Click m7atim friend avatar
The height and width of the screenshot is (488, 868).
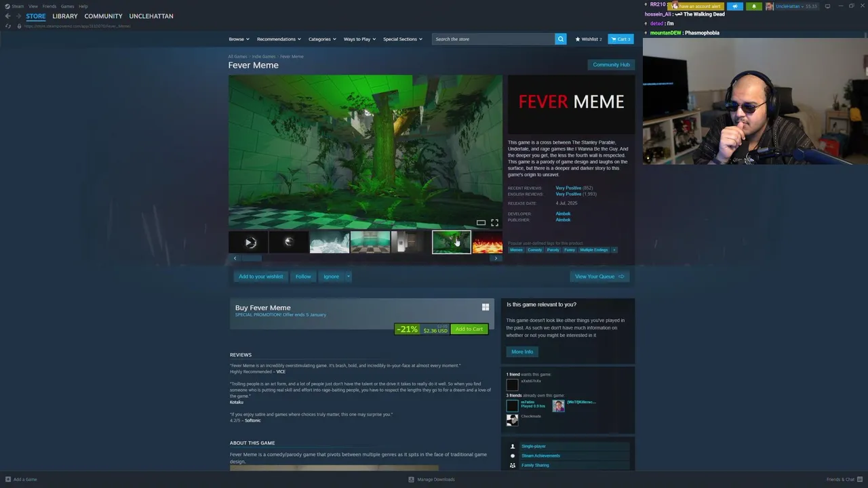tap(512, 405)
